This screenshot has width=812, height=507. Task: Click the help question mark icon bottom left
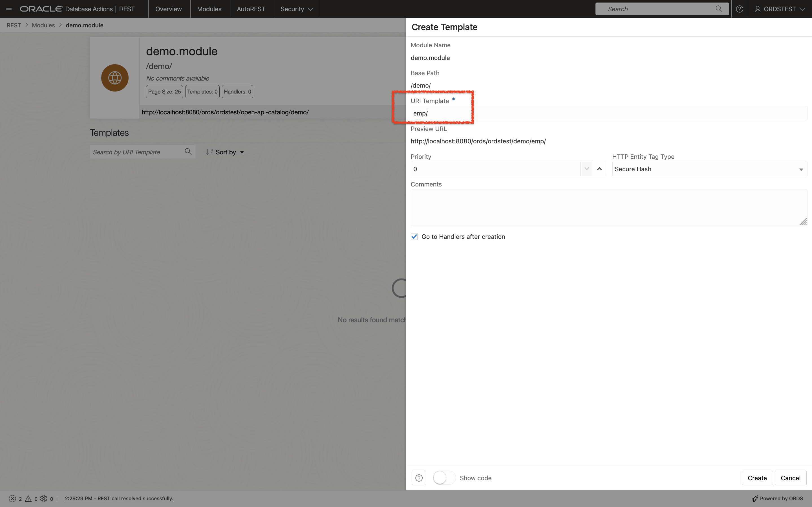(x=419, y=478)
